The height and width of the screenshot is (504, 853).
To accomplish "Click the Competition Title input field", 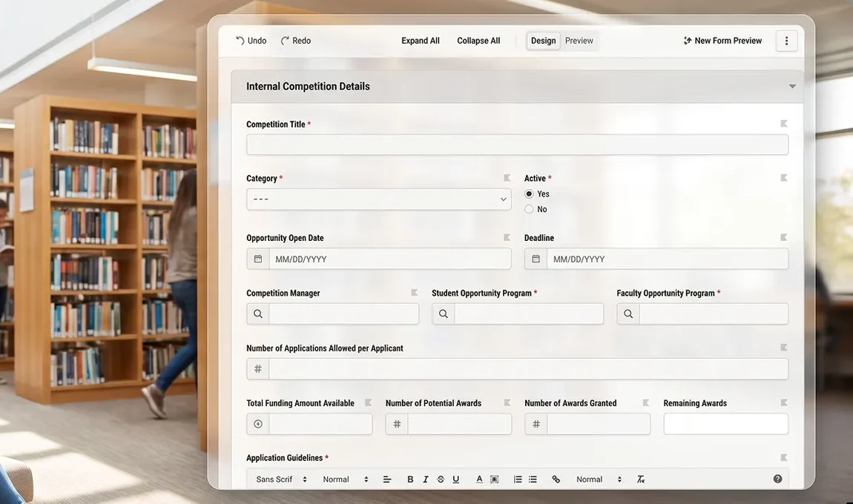I will tap(517, 145).
